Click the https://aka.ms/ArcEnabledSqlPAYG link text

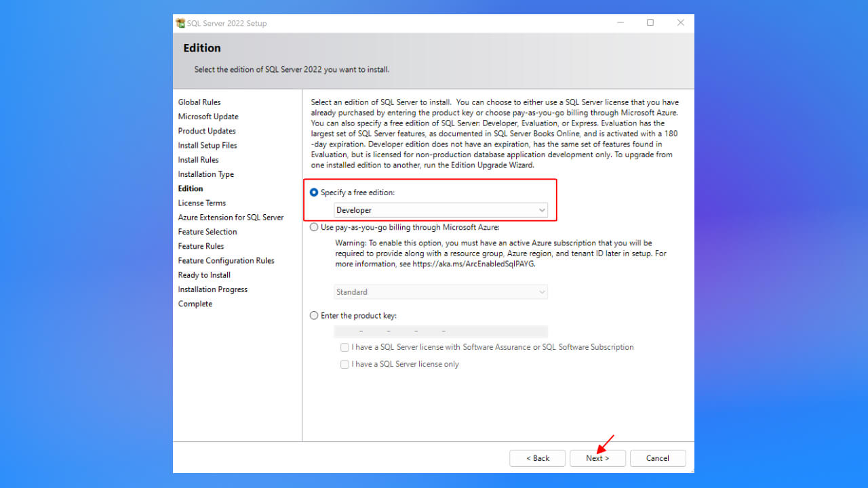tap(474, 264)
